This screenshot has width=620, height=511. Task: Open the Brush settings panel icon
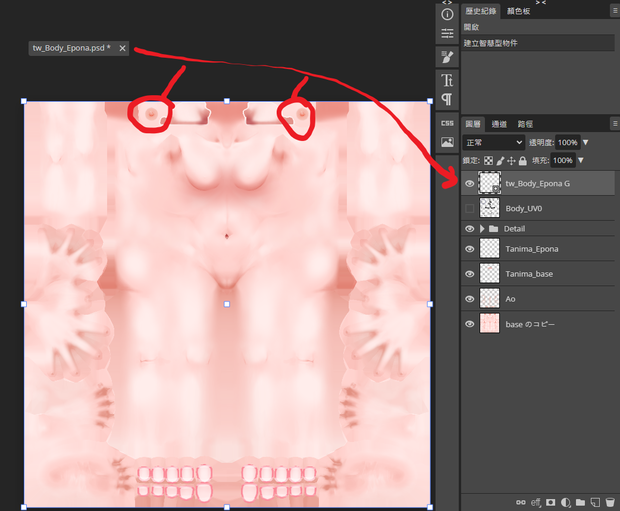447,57
